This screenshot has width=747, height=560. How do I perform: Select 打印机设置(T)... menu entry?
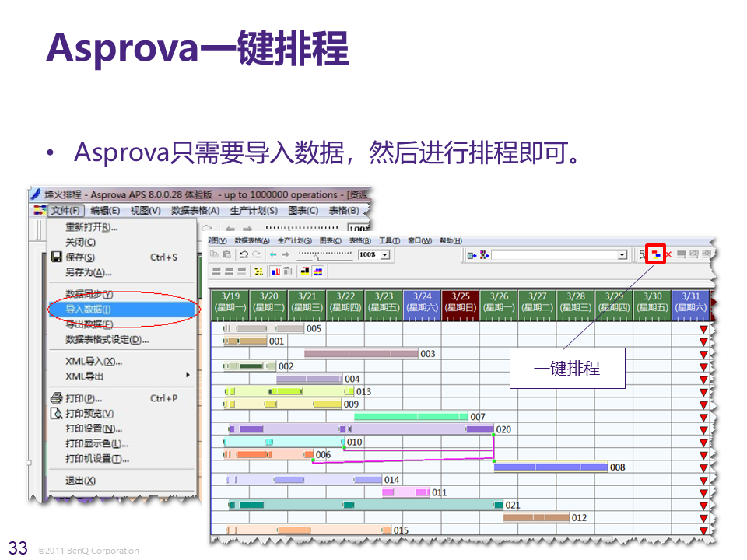pyautogui.click(x=97, y=459)
